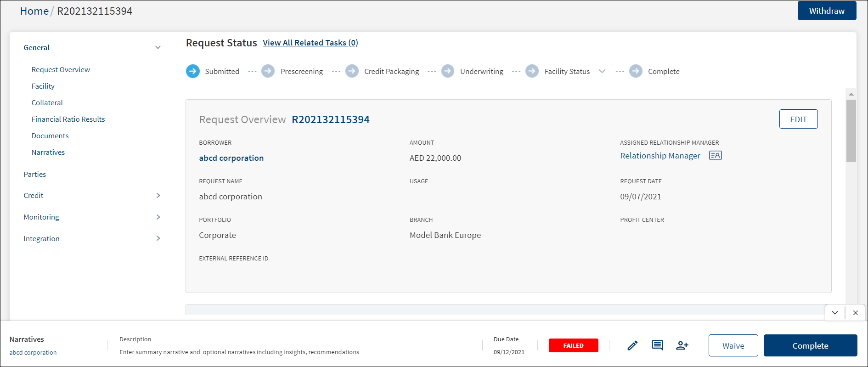Screen dimensions: 868x367
Task: Open the relationship manager contact card icon
Action: tap(716, 156)
